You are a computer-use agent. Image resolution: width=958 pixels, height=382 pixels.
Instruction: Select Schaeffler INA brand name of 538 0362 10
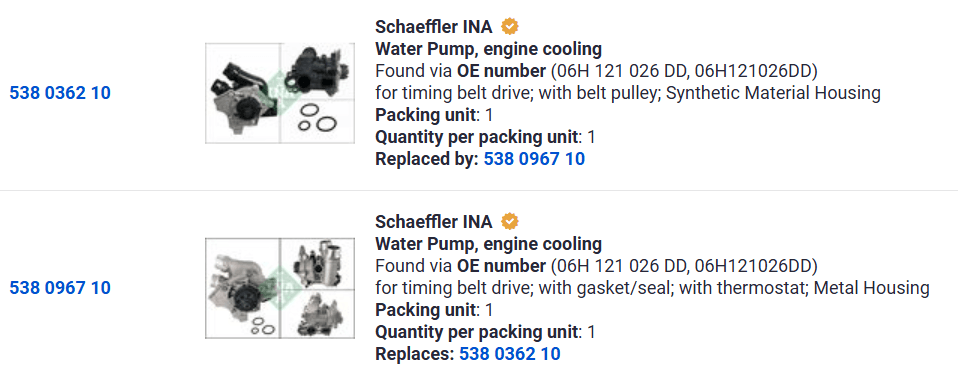[434, 27]
